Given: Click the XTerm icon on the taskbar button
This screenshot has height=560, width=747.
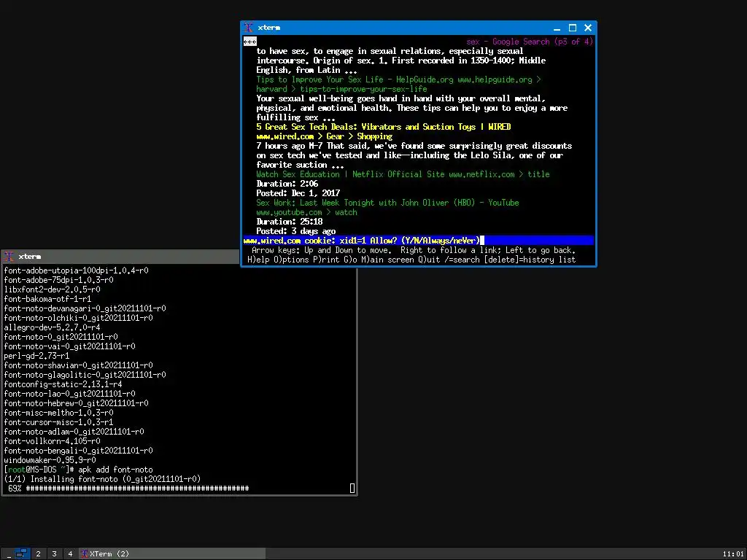Looking at the screenshot, I should point(85,554).
